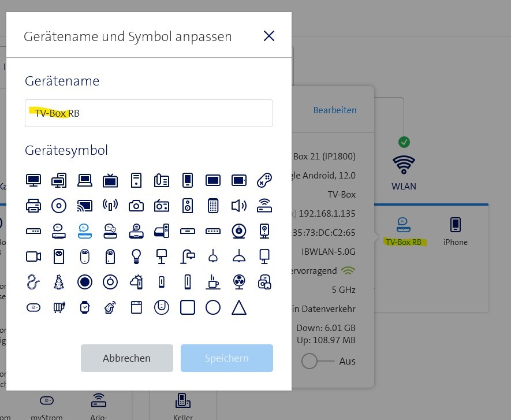Choose the game controller symbol

pyautogui.click(x=264, y=180)
